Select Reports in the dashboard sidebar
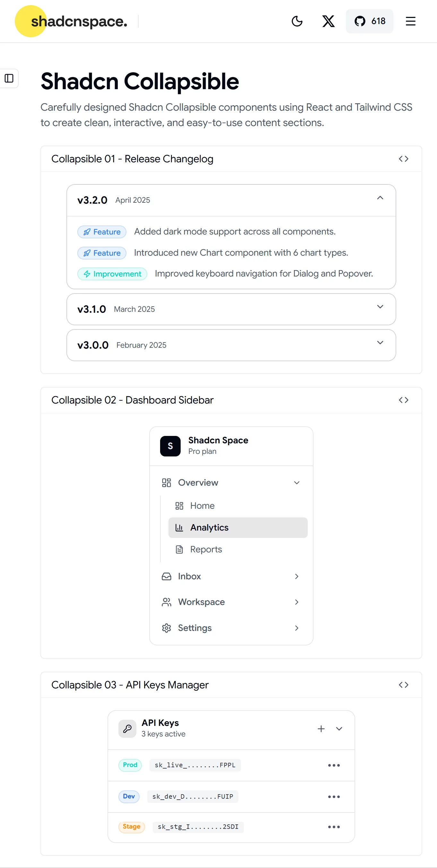Viewport: 437px width, 868px height. [x=238, y=549]
